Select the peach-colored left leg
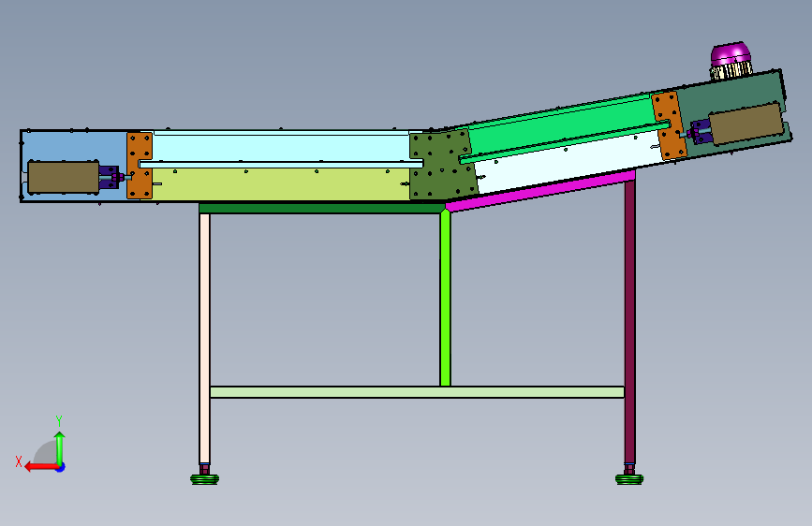Screen dimensions: 812x526 coord(204,338)
